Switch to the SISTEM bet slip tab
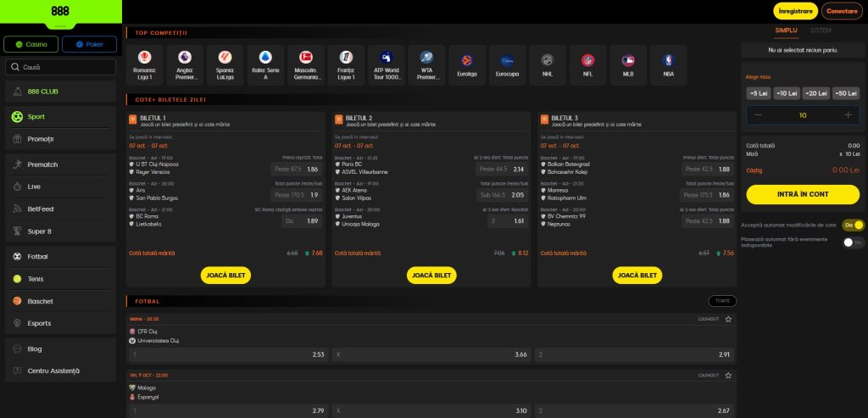 click(821, 31)
